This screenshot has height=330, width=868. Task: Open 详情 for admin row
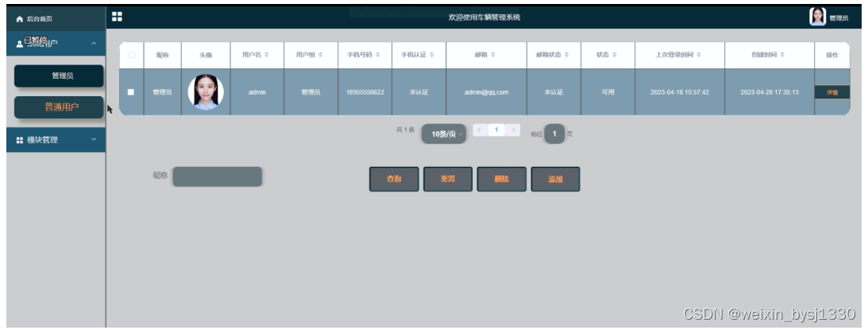point(832,92)
